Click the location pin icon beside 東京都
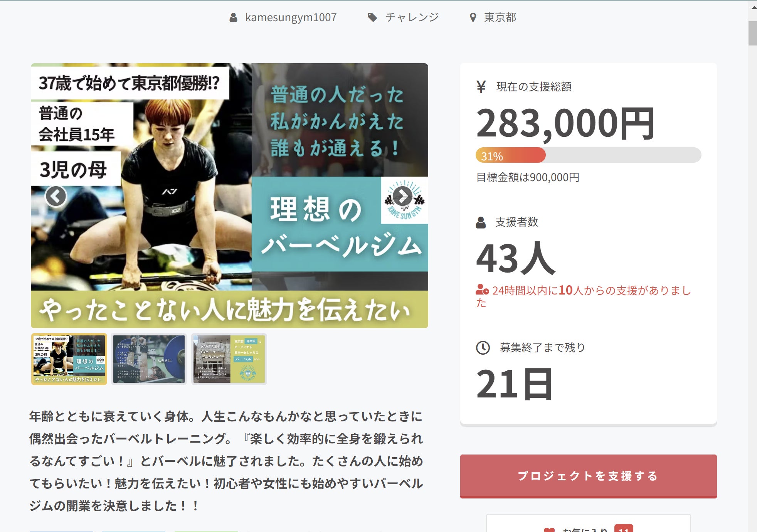This screenshot has height=532, width=757. (473, 17)
